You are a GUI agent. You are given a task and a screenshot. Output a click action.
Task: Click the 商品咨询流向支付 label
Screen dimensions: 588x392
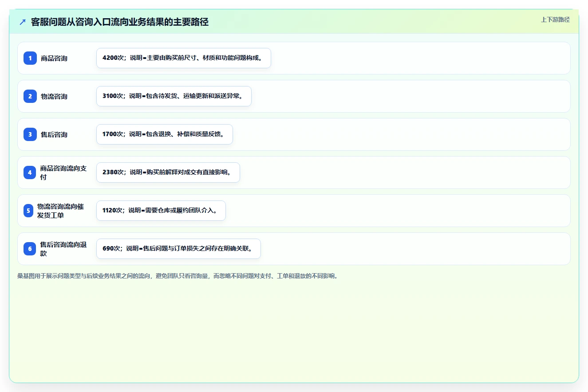click(x=63, y=172)
